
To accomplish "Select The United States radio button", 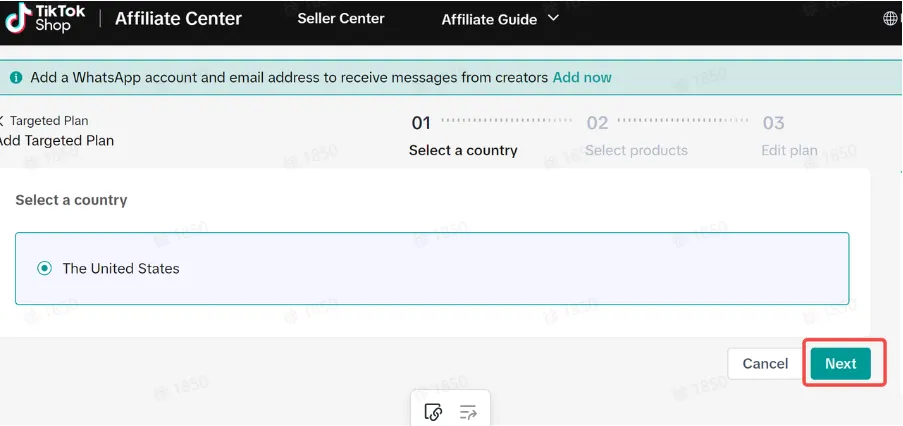I will (x=44, y=268).
